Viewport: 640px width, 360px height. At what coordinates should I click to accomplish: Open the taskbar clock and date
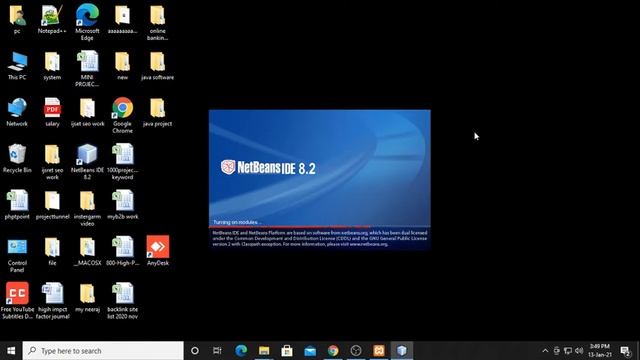click(x=600, y=351)
